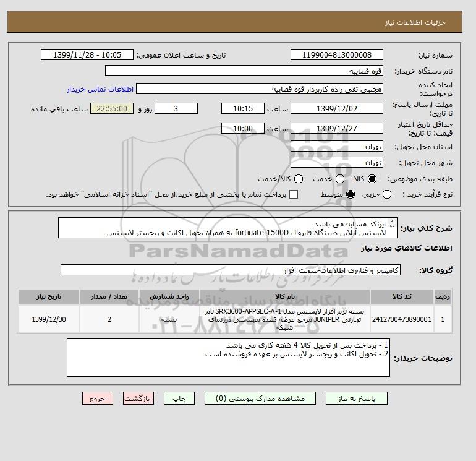Click the تاریخ نیاز column header
This screenshot has height=461, width=476.
(x=49, y=296)
